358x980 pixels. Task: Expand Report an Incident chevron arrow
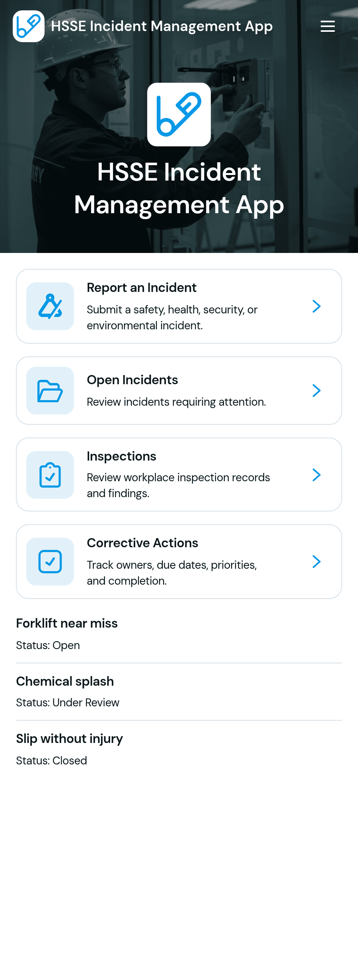tap(317, 306)
